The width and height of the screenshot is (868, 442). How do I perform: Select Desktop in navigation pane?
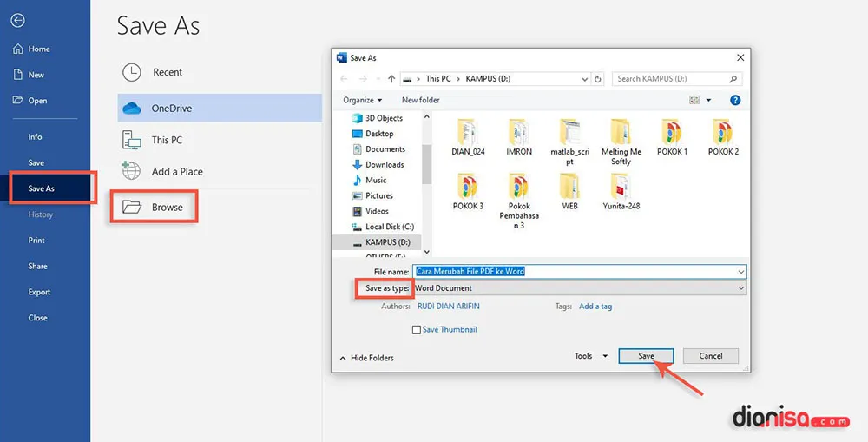click(x=372, y=134)
